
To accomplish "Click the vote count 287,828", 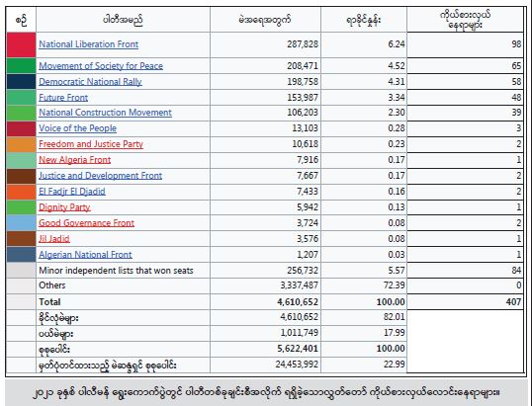I will (303, 44).
